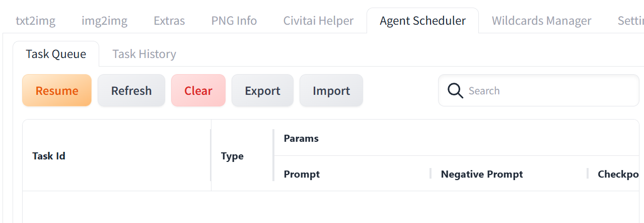Image resolution: width=644 pixels, height=223 pixels.
Task: Click the magnifying glass search icon
Action: (455, 91)
